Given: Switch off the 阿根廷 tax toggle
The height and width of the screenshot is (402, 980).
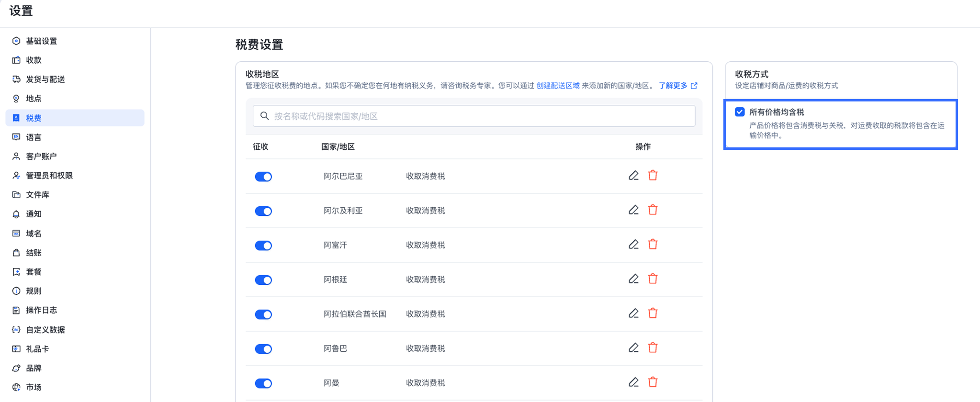Looking at the screenshot, I should point(263,280).
